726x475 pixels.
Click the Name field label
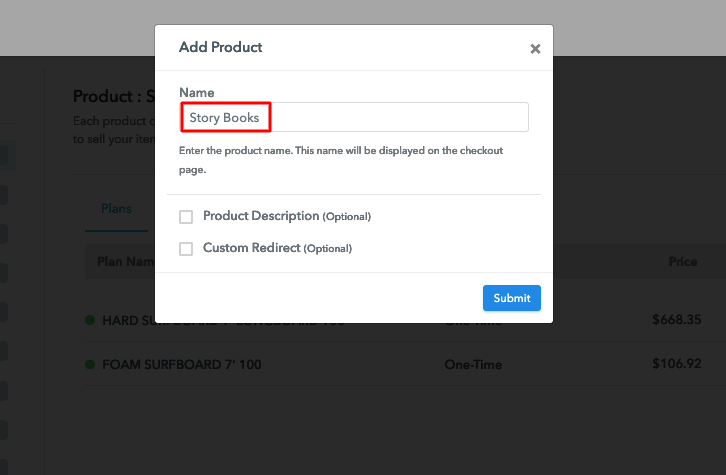pos(196,93)
